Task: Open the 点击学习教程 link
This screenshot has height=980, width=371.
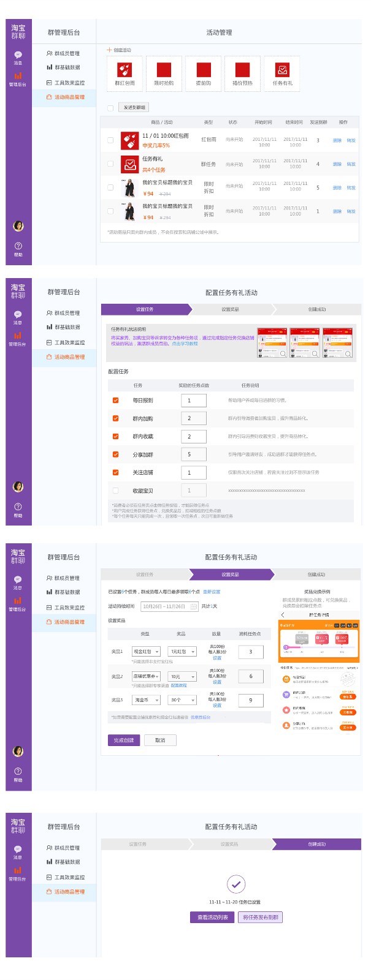Action: click(x=185, y=344)
